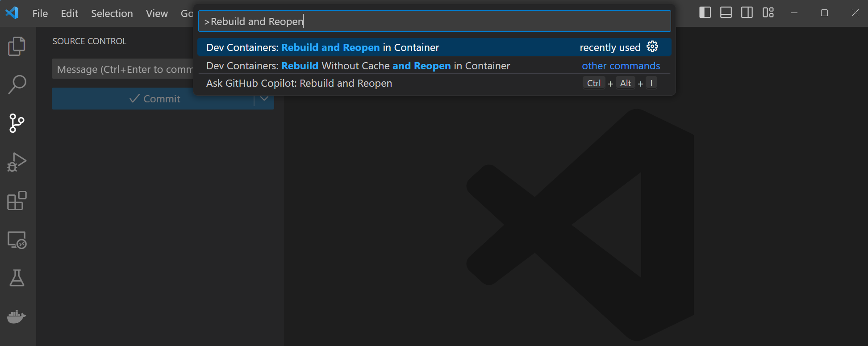The width and height of the screenshot is (868, 346).
Task: Open the Edit menu
Action: (x=70, y=13)
